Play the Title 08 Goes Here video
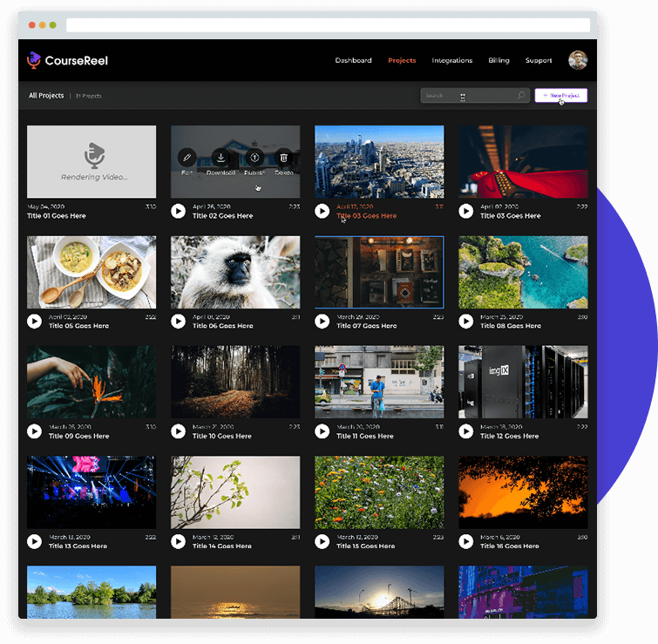Viewport: 658px width, 644px height. tap(465, 322)
